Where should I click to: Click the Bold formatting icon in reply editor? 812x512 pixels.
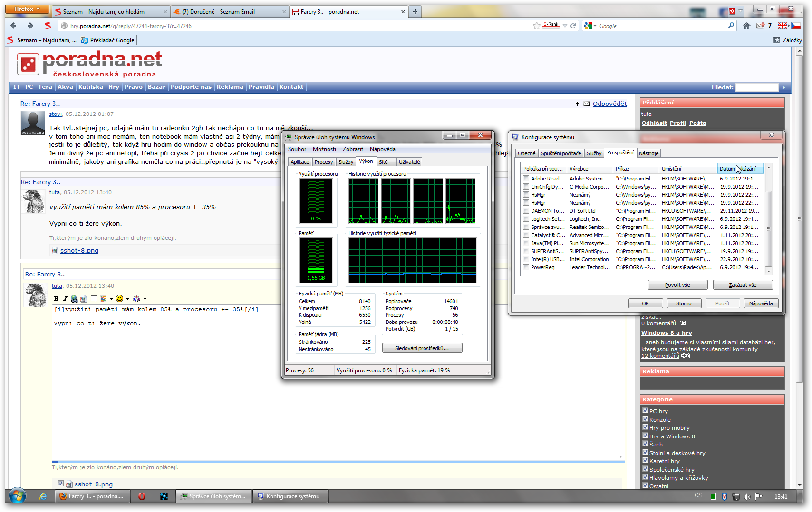[x=56, y=299]
